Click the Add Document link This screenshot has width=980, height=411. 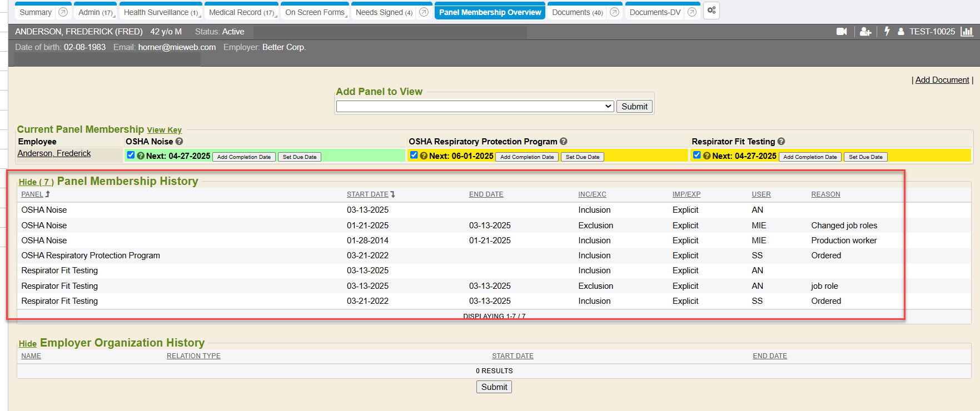point(942,80)
